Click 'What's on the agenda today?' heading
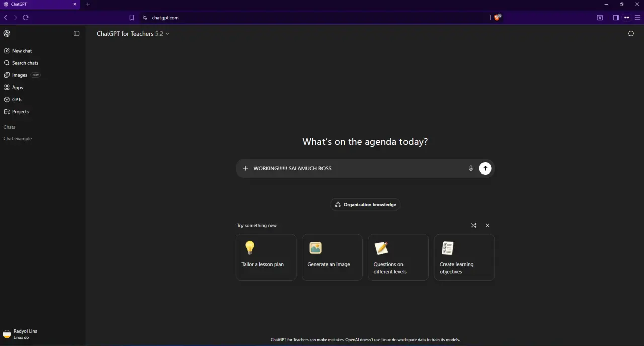Image resolution: width=644 pixels, height=346 pixels. coord(365,142)
